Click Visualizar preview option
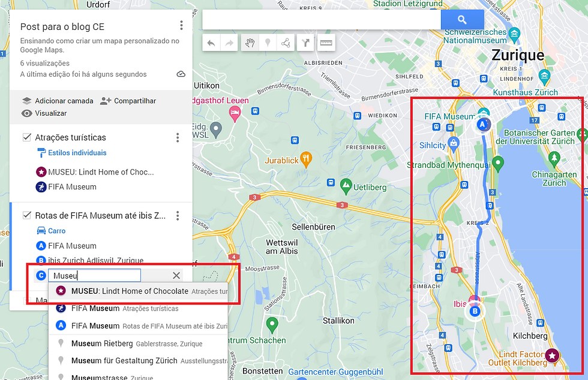This screenshot has width=588, height=380. (44, 113)
